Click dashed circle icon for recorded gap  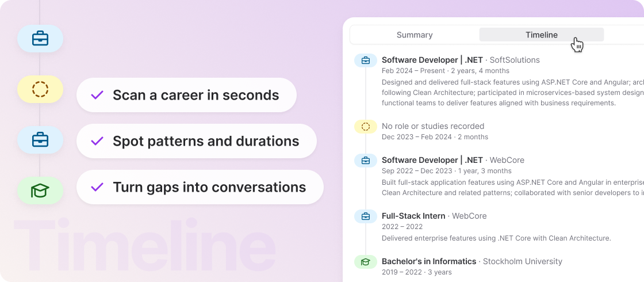(366, 127)
